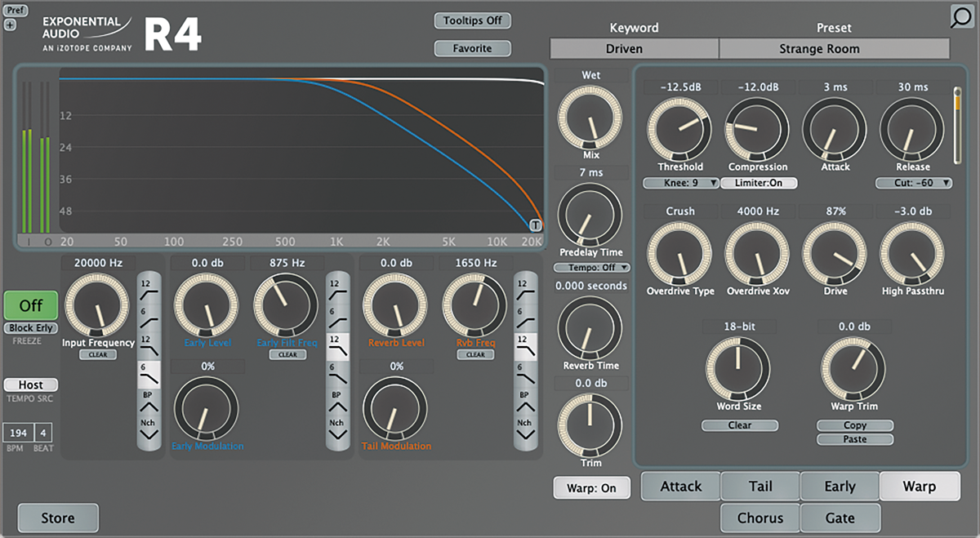
Task: Open the Pref button
Action: tap(16, 11)
